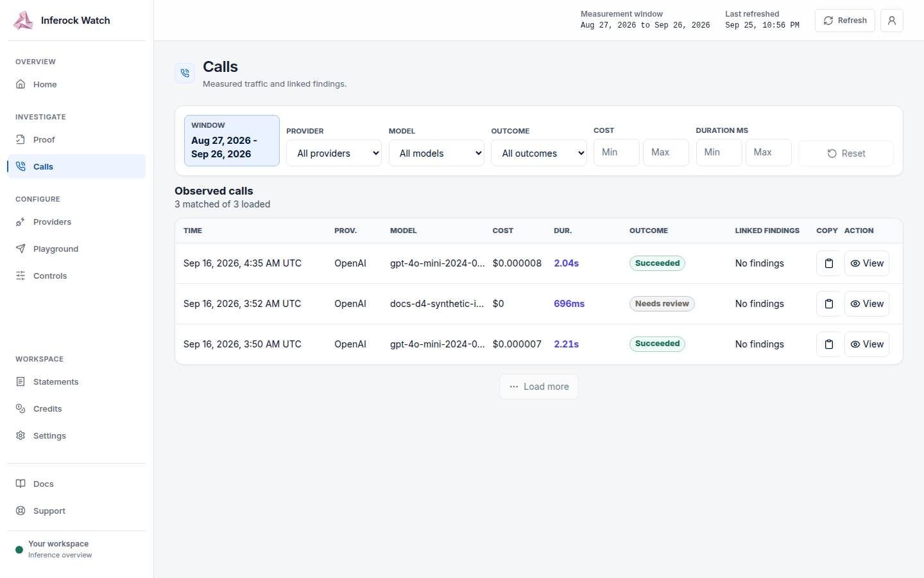This screenshot has width=924, height=578.
Task: Click the Needs review outcome badge
Action: point(662,304)
